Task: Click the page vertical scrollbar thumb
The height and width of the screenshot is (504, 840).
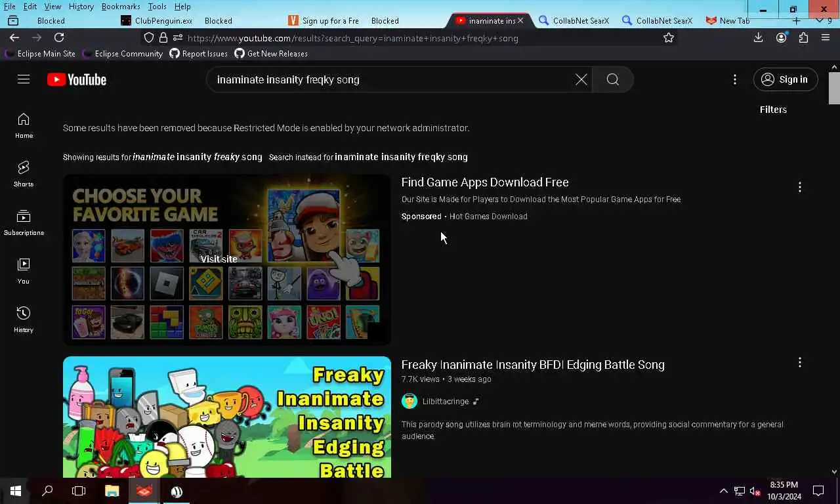Action: [x=834, y=89]
